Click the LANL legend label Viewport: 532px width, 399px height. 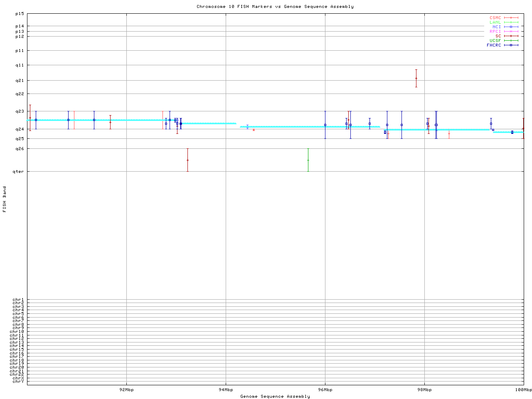tap(495, 22)
